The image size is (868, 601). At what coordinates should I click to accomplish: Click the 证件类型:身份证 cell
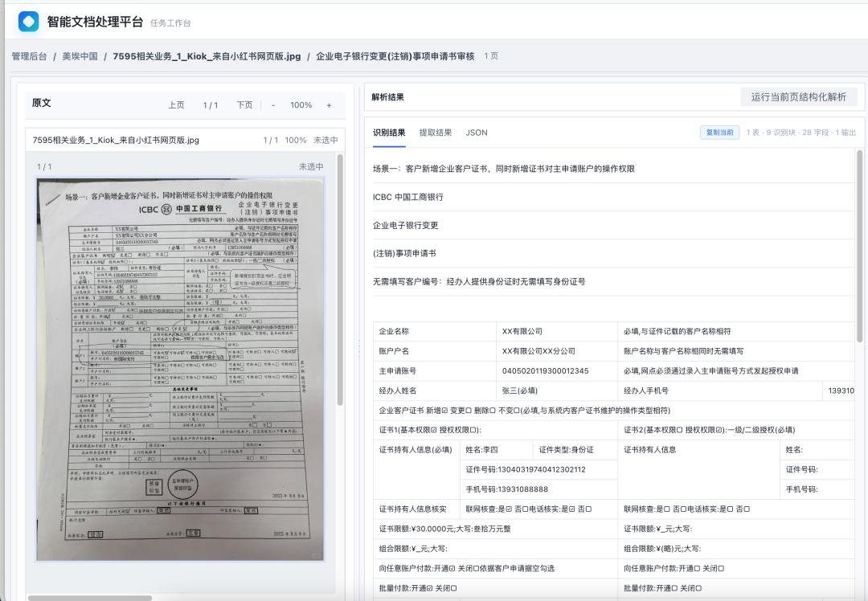coord(575,450)
